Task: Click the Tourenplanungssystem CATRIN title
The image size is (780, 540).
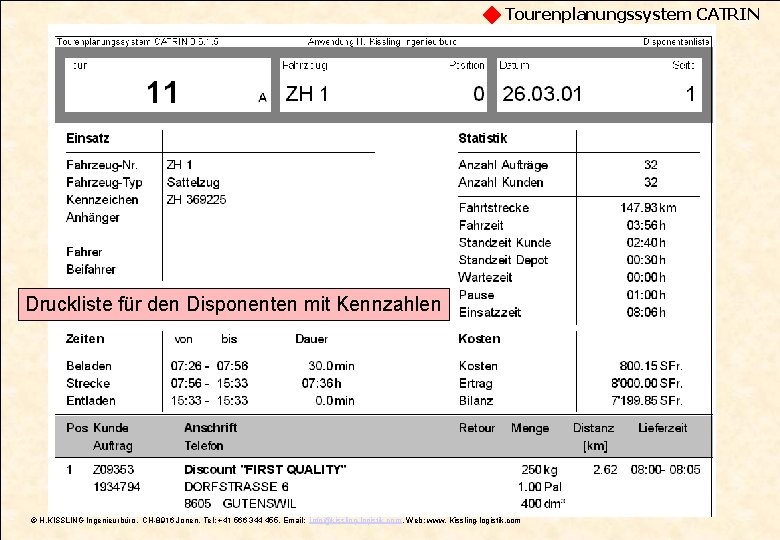Action: point(632,14)
